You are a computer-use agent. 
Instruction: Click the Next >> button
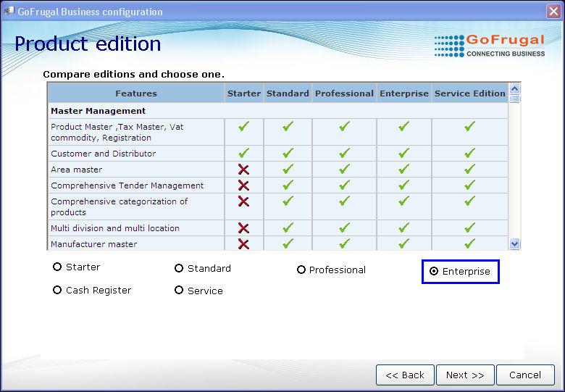click(465, 375)
